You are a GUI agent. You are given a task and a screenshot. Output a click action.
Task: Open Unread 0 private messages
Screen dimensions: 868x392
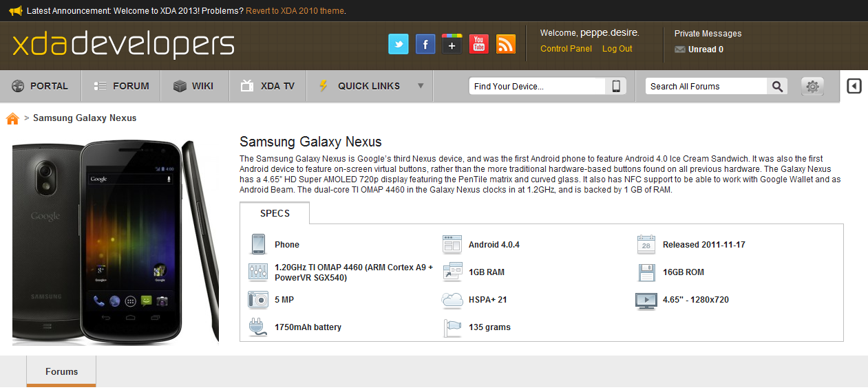pyautogui.click(x=706, y=50)
